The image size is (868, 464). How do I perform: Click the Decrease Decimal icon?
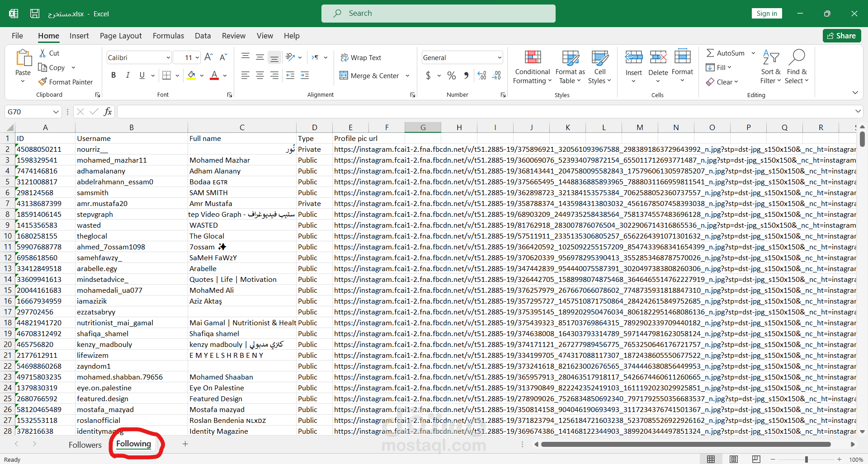coord(496,75)
